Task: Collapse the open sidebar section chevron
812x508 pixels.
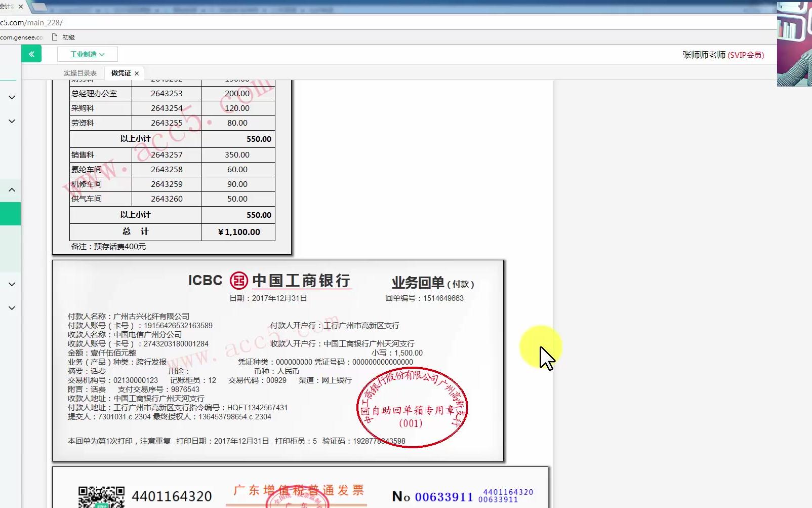Action: (12, 190)
